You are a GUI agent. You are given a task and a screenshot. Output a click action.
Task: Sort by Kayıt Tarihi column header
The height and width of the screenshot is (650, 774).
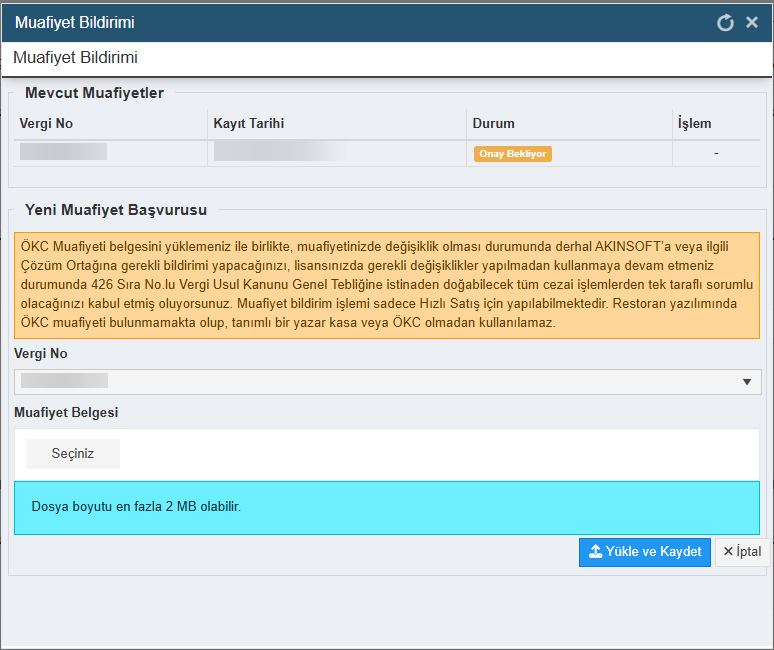click(250, 124)
